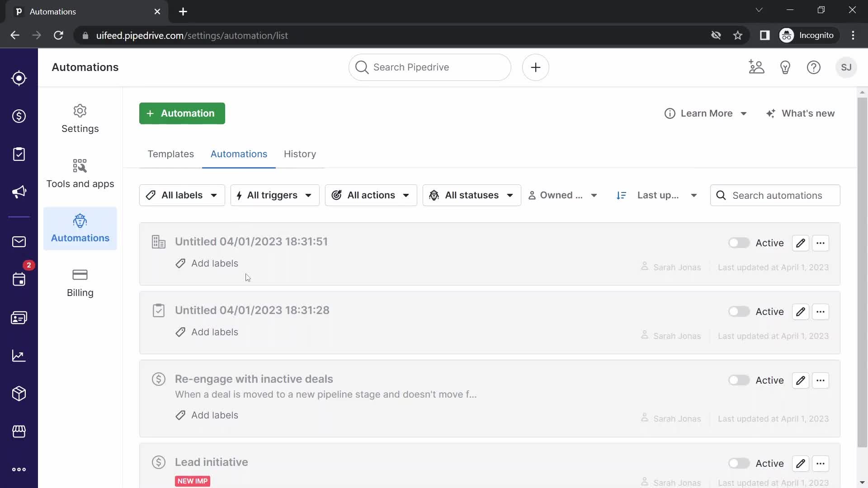Viewport: 868px width, 488px height.
Task: Click the Add Automation button
Action: point(183,113)
